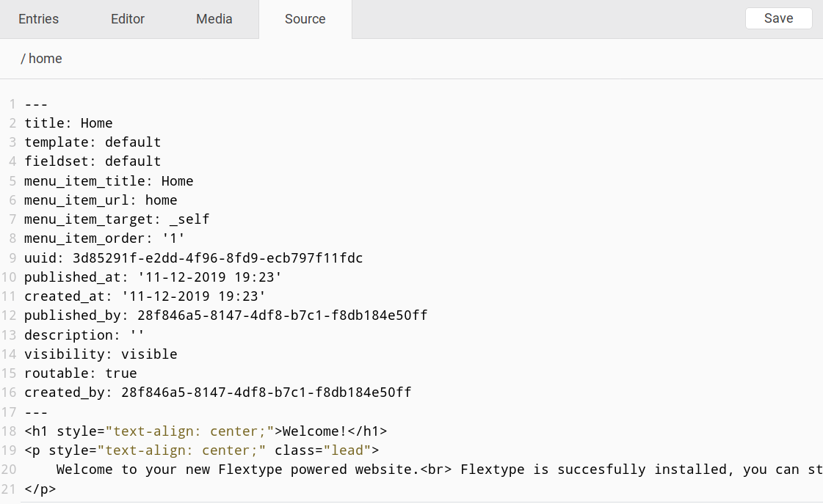Click the closing </p> tag line

point(40,489)
